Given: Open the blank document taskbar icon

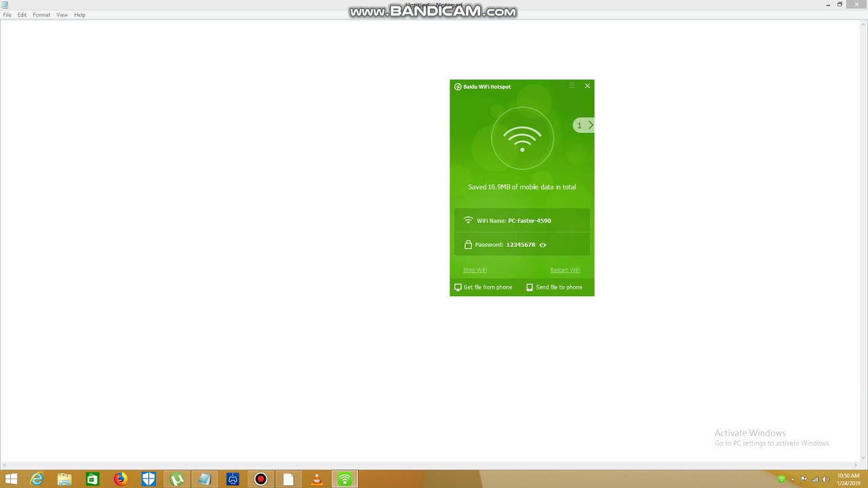Looking at the screenshot, I should tap(288, 479).
